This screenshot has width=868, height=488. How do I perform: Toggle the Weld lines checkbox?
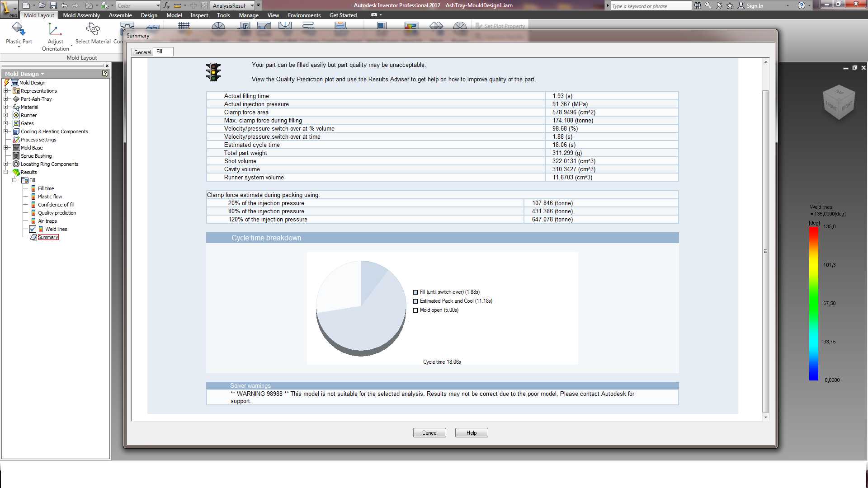(x=33, y=229)
